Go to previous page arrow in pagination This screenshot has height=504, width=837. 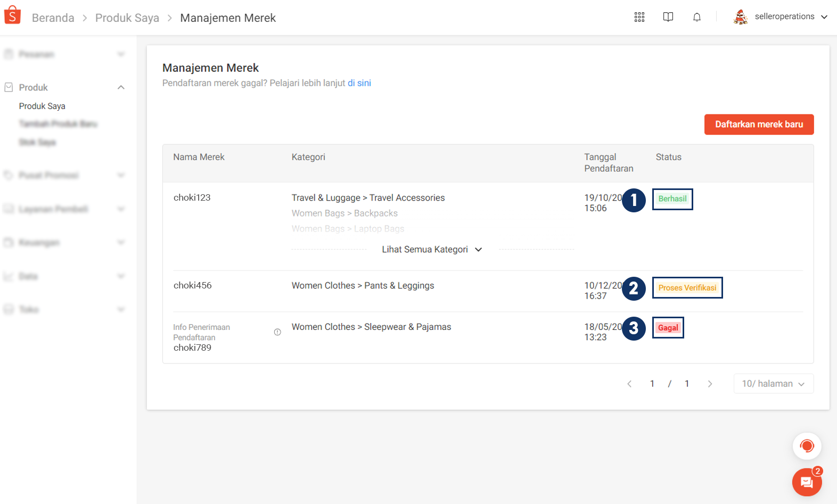point(629,384)
